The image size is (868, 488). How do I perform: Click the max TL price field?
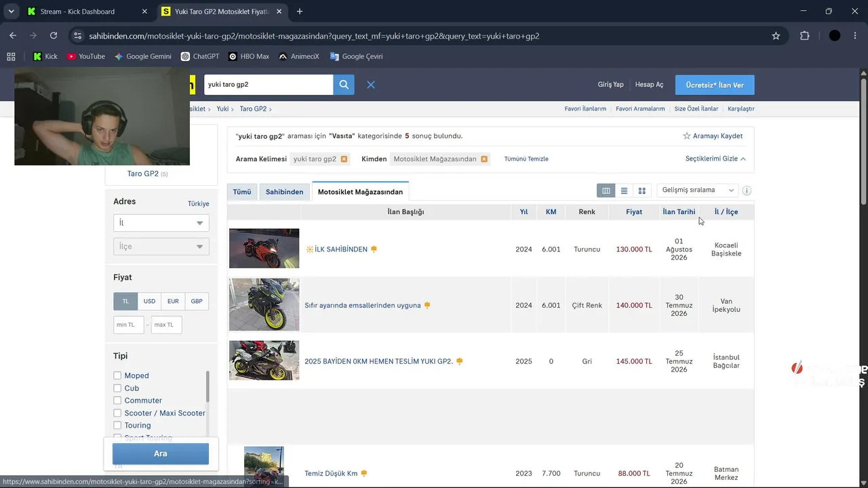[167, 325]
